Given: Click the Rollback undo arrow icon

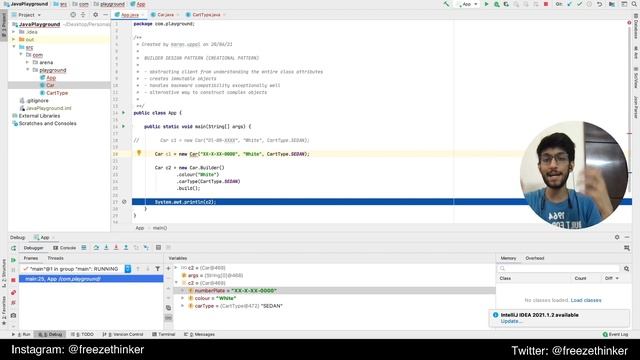Looking at the screenshot, I should (x=599, y=4).
